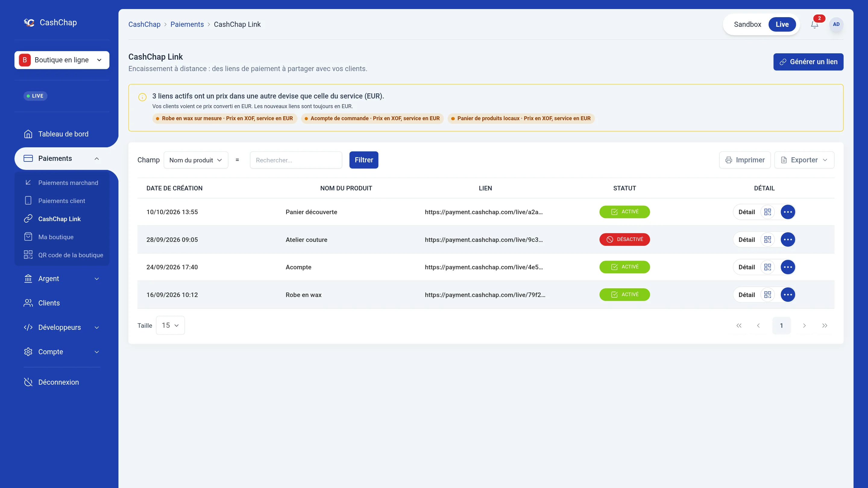Show QR code for Atelier couture

click(x=768, y=239)
